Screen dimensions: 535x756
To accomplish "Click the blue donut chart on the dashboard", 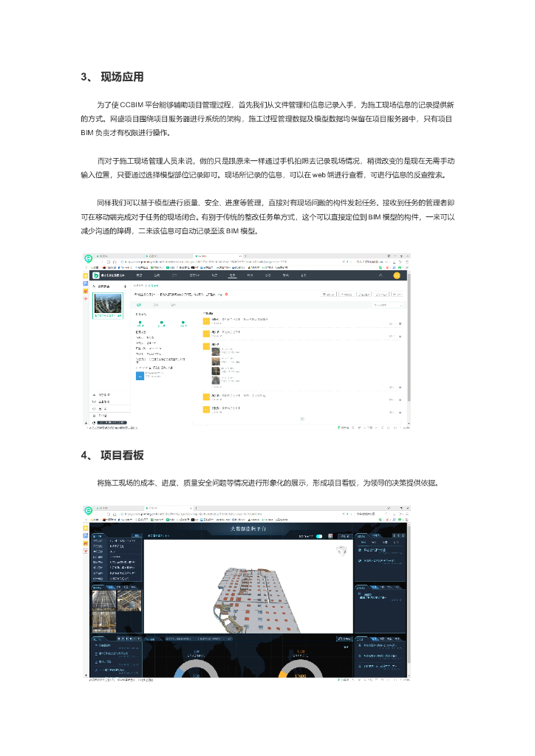I will [197, 669].
